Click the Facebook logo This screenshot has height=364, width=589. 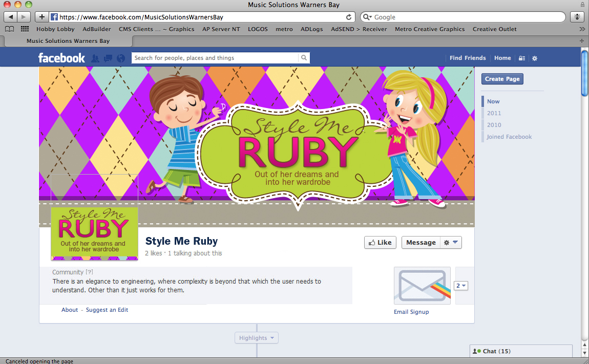[x=61, y=58]
